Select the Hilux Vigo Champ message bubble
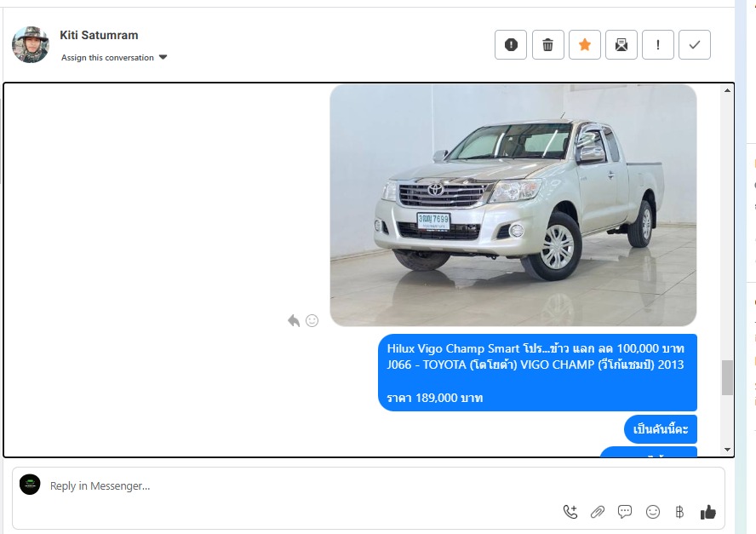The width and height of the screenshot is (756, 534). coord(537,372)
